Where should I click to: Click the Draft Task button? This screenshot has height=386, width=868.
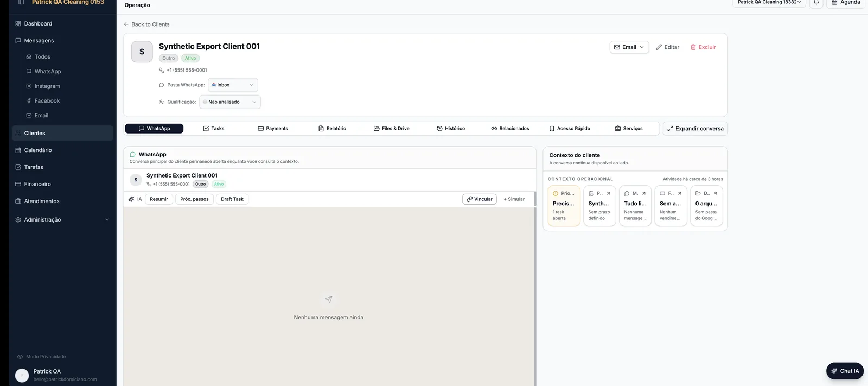tap(232, 199)
